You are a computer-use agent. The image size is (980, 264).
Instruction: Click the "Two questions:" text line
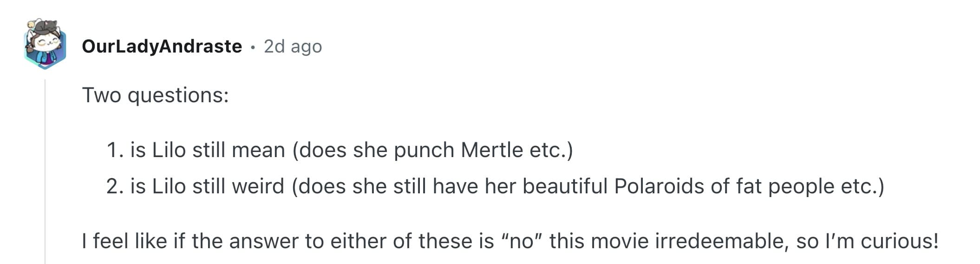155,95
